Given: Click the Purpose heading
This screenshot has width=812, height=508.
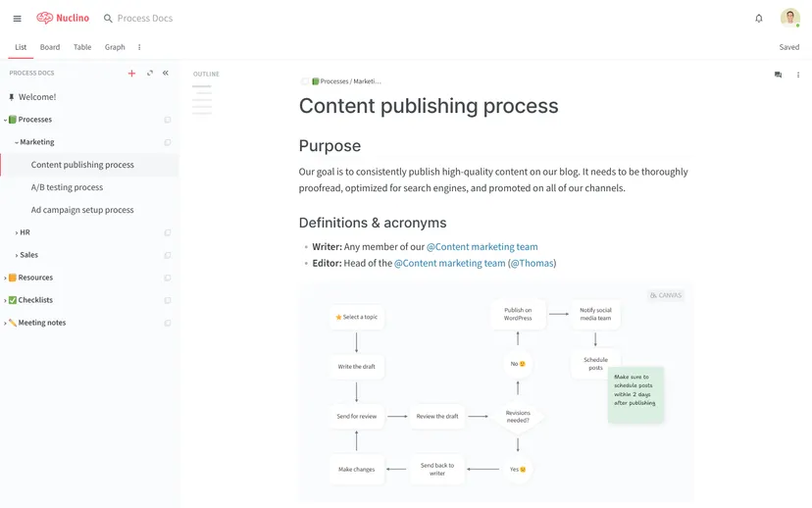Looking at the screenshot, I should point(330,146).
